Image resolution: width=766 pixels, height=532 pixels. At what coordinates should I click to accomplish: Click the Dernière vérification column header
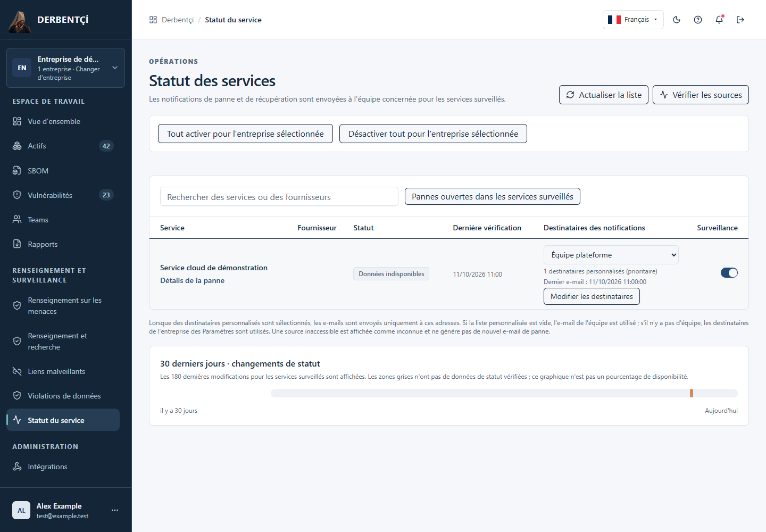tap(487, 228)
